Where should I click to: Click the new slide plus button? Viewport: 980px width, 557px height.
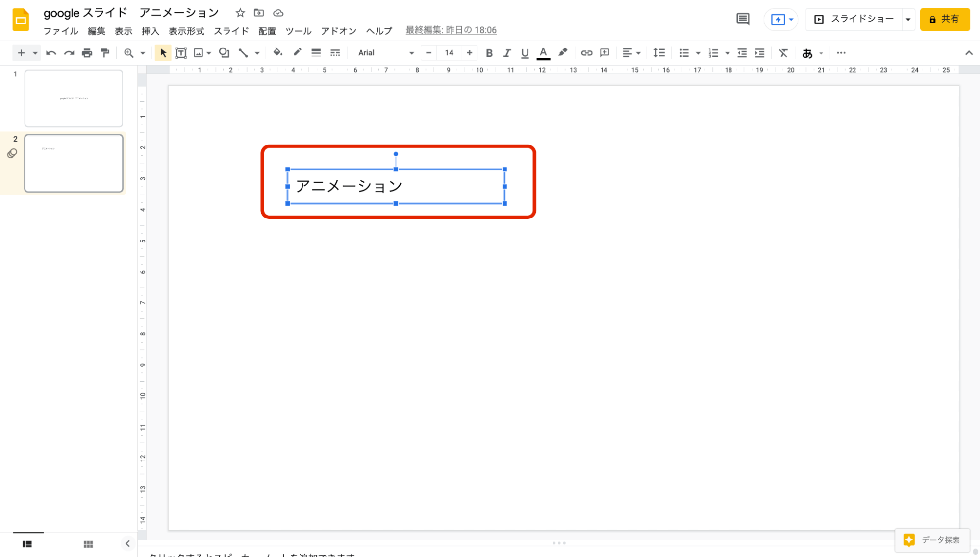click(x=21, y=53)
